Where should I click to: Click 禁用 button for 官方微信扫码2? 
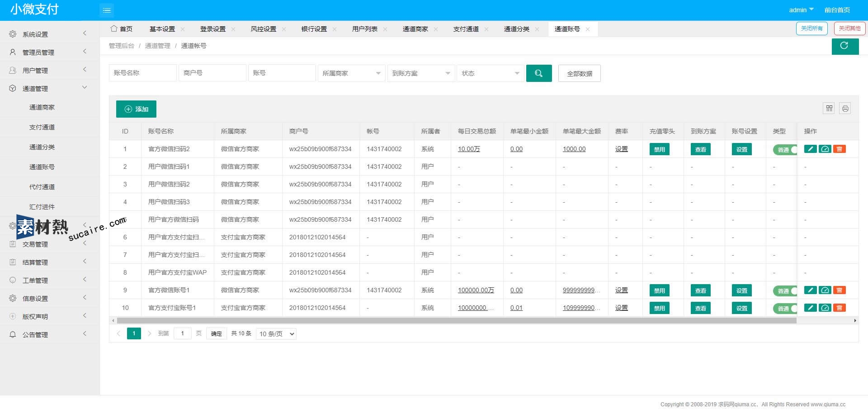tap(660, 149)
